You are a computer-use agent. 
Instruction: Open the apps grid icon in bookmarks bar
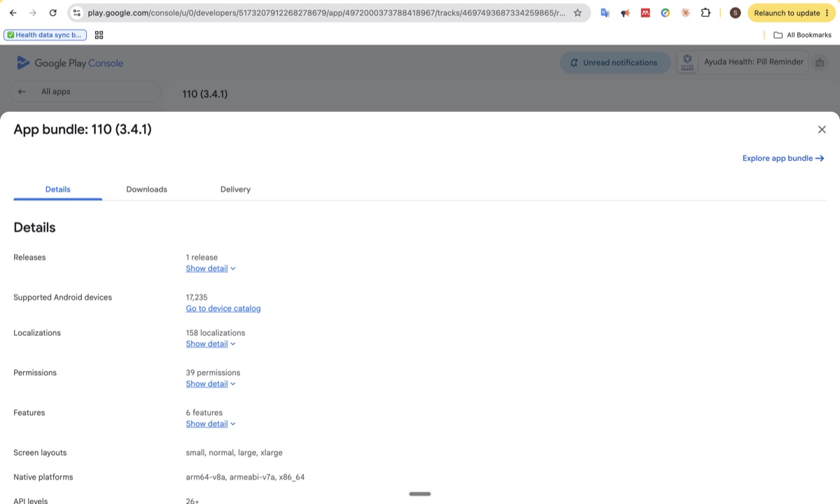point(99,35)
